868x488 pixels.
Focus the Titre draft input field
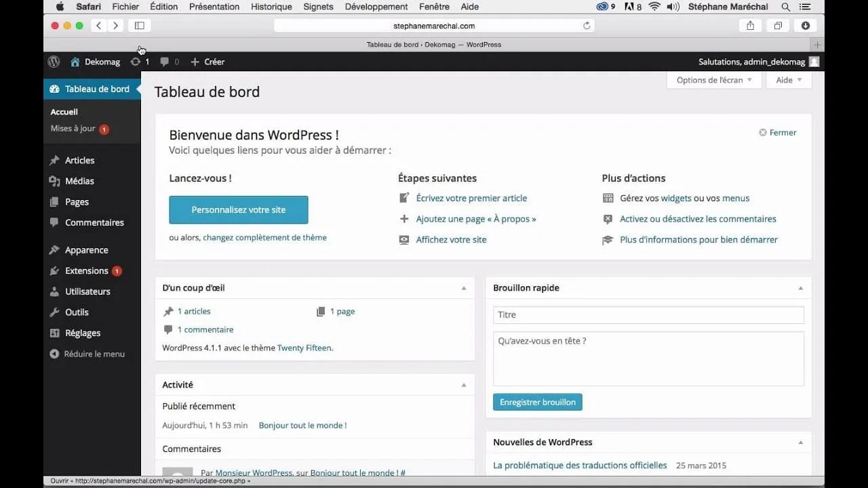coord(648,315)
